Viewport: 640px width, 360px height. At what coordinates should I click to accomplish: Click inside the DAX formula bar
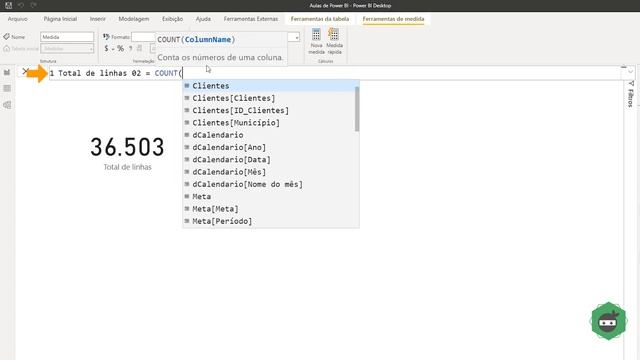[x=335, y=73]
